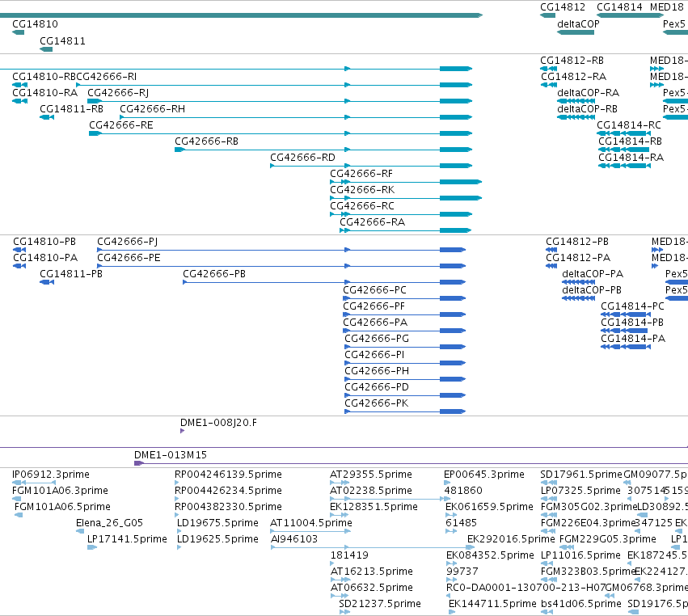Click the CG14810-PA protein label

pyautogui.click(x=45, y=258)
